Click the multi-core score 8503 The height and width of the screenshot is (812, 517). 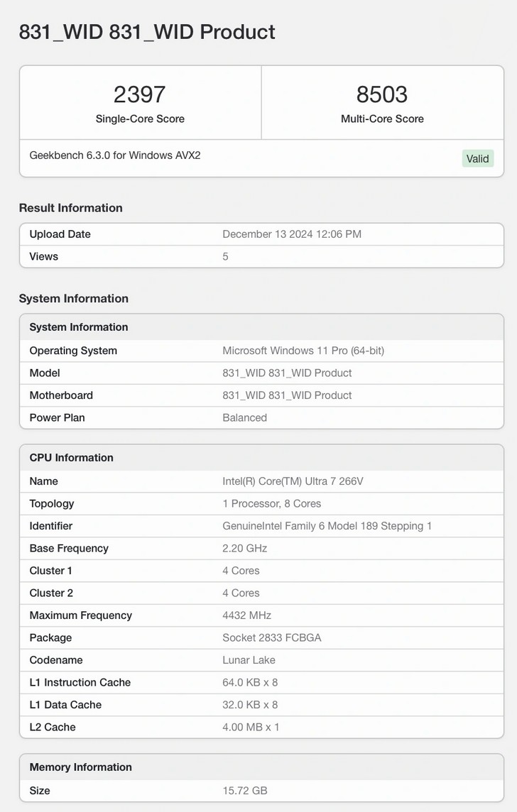coord(382,94)
